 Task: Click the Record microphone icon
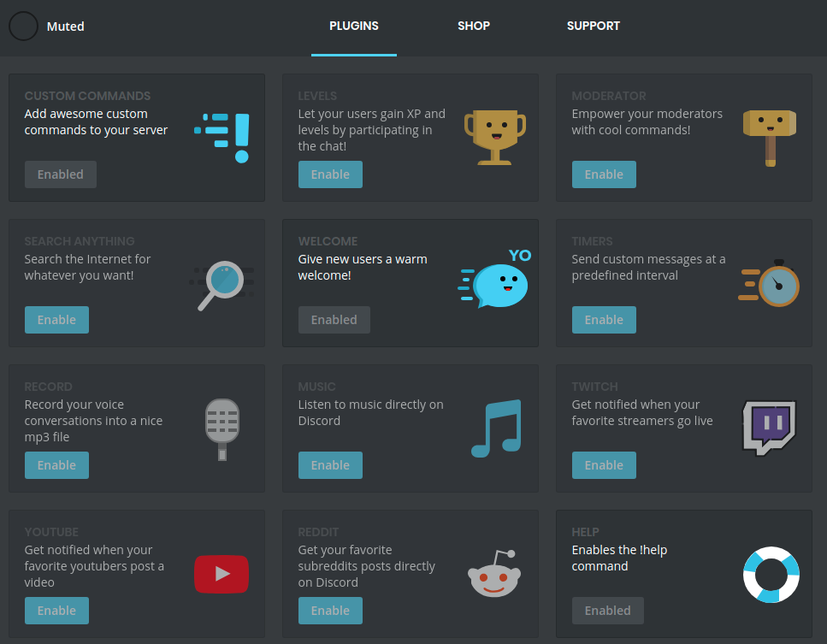pyautogui.click(x=222, y=429)
